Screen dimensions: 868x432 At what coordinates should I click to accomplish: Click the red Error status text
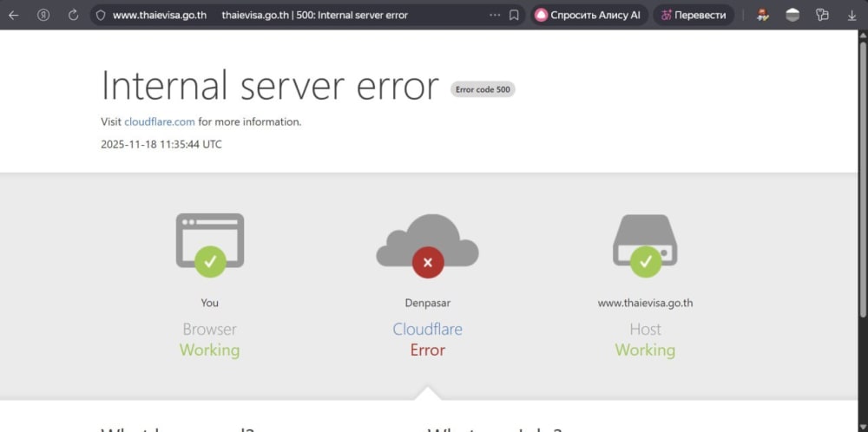pos(427,350)
